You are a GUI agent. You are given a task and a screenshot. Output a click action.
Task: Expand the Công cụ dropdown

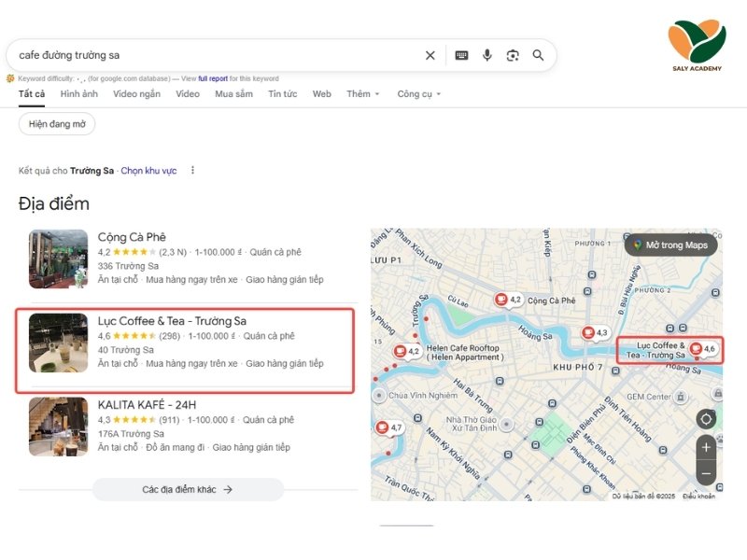(x=418, y=94)
